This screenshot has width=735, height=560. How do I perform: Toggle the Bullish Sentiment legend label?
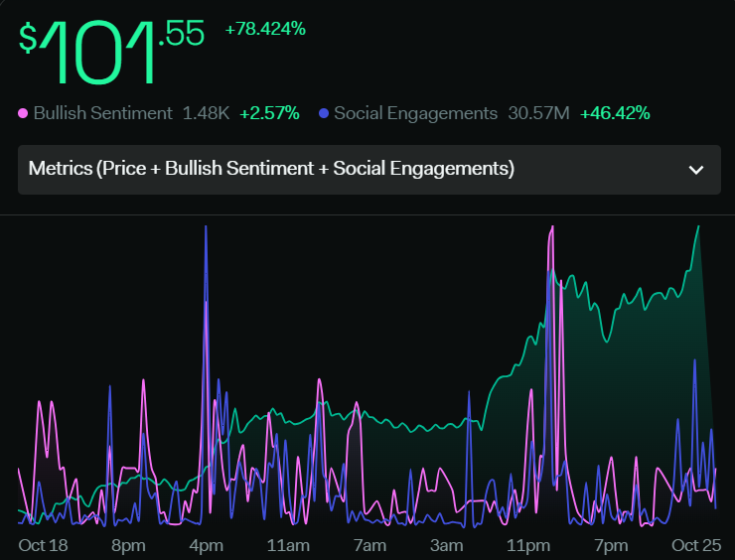coord(102,113)
